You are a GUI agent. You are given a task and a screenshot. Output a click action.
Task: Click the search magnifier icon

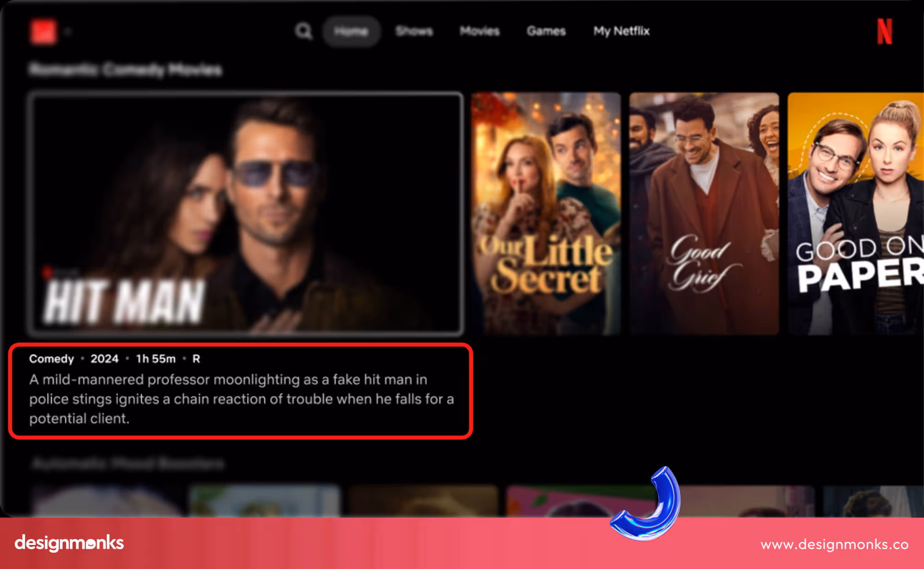(x=304, y=31)
